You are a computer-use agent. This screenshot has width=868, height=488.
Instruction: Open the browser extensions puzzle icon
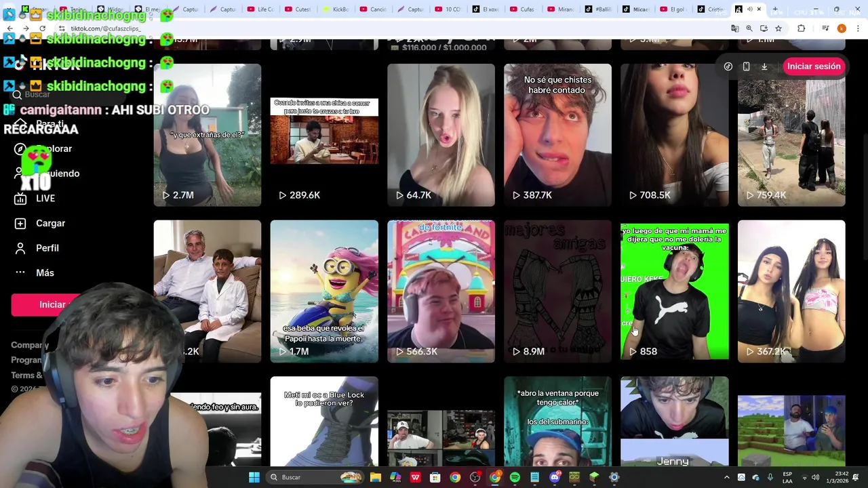pyautogui.click(x=801, y=28)
